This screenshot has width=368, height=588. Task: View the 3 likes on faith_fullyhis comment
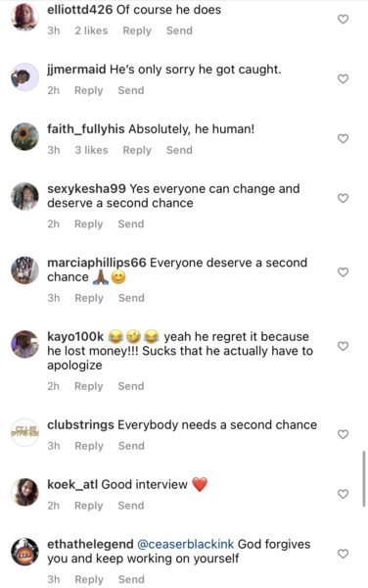tap(91, 150)
